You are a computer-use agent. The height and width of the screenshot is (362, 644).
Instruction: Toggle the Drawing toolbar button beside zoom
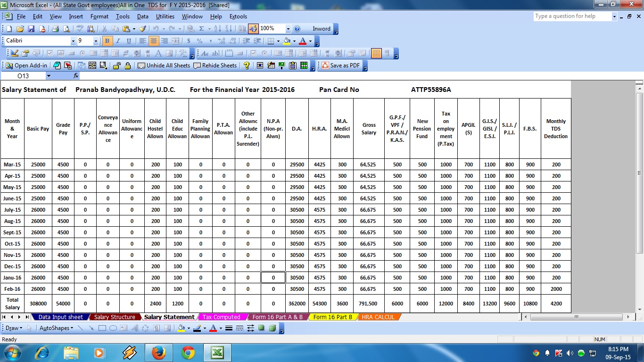[x=254, y=29]
